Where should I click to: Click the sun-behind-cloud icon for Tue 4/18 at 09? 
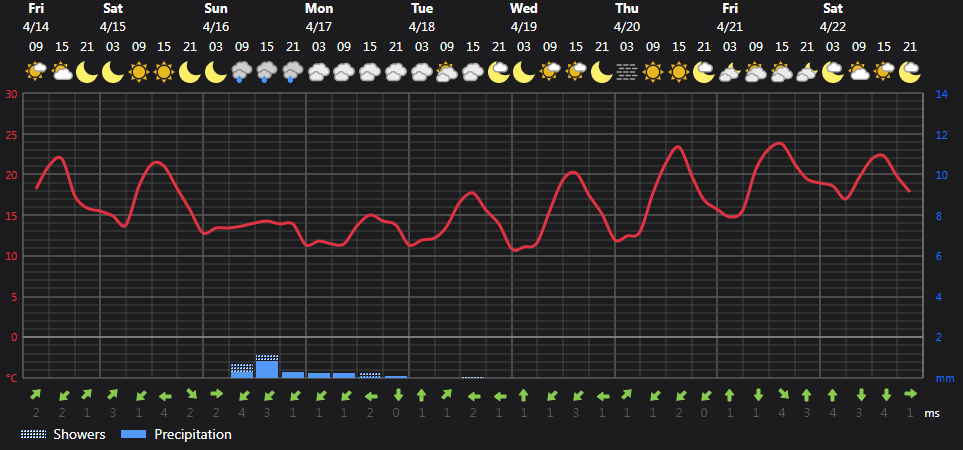point(446,71)
